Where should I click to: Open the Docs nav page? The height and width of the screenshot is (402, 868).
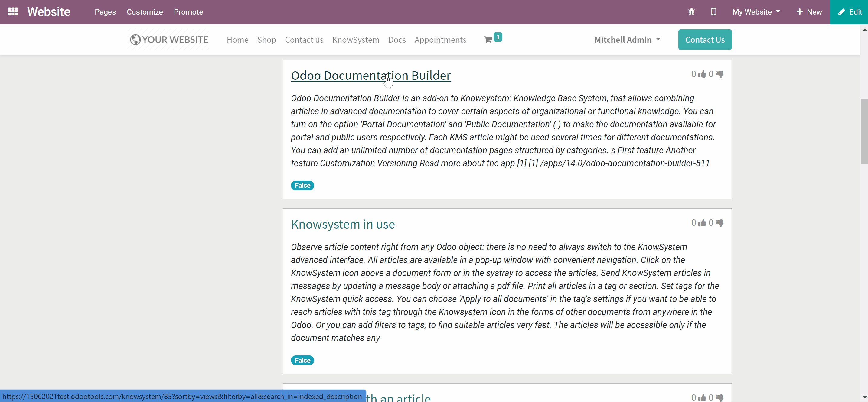point(397,40)
